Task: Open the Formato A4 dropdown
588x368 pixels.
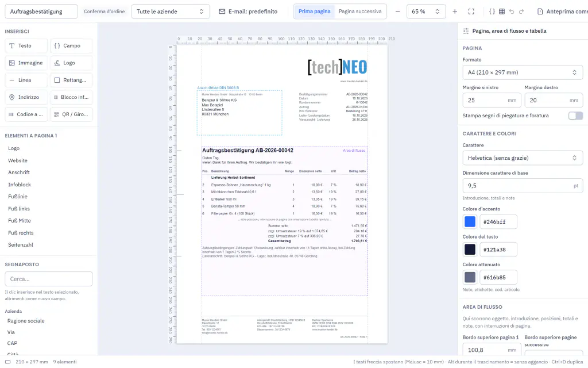Action: click(523, 72)
